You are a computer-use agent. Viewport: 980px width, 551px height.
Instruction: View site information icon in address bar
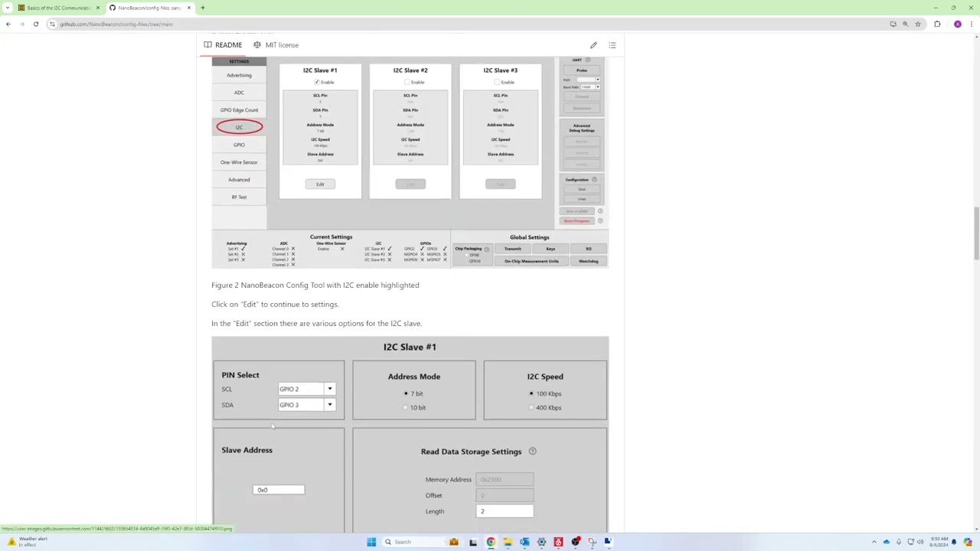pos(52,24)
